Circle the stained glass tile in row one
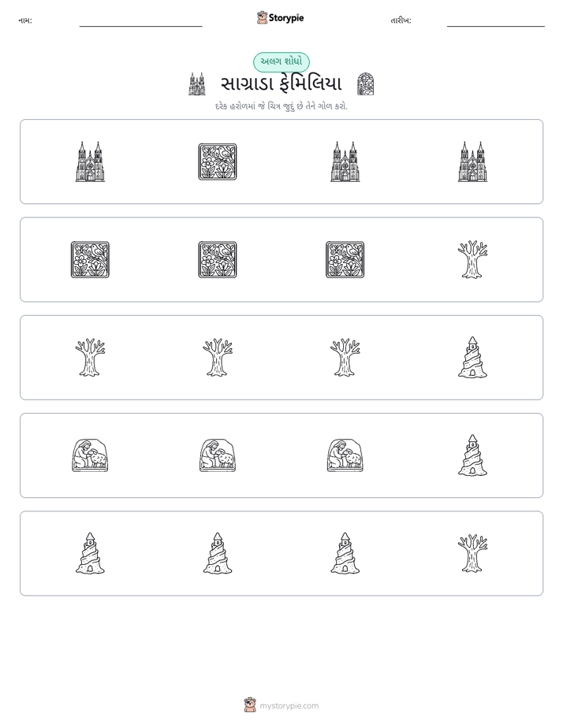The image size is (563, 728). [218, 162]
